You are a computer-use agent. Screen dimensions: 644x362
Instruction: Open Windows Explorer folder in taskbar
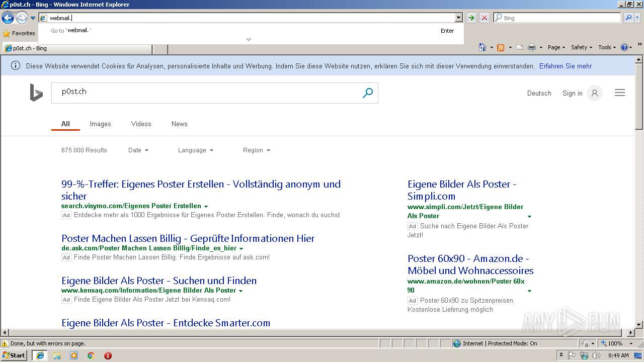click(57, 355)
